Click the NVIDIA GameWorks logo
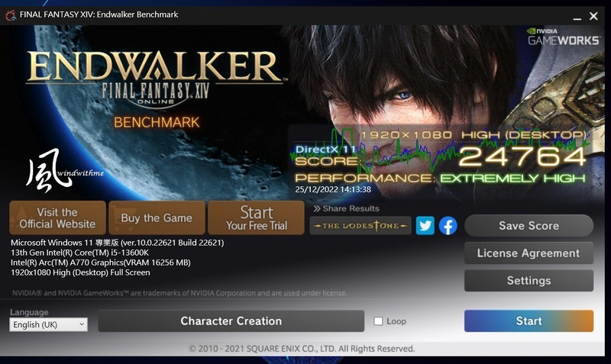The width and height of the screenshot is (611, 364). (563, 37)
